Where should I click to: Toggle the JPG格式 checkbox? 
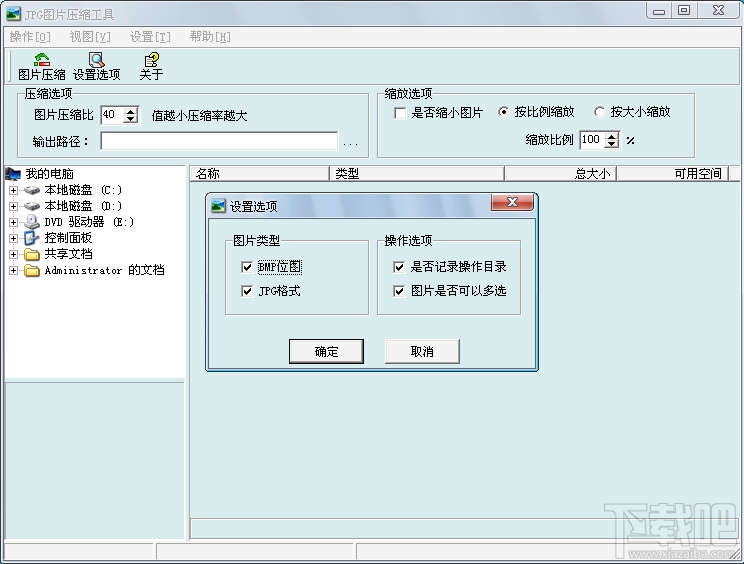pyautogui.click(x=247, y=291)
